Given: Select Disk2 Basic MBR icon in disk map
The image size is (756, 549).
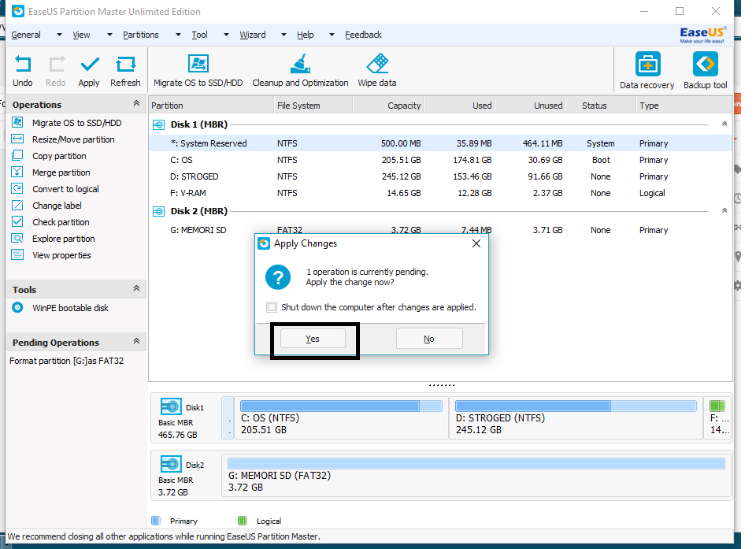Looking at the screenshot, I should pos(171,464).
